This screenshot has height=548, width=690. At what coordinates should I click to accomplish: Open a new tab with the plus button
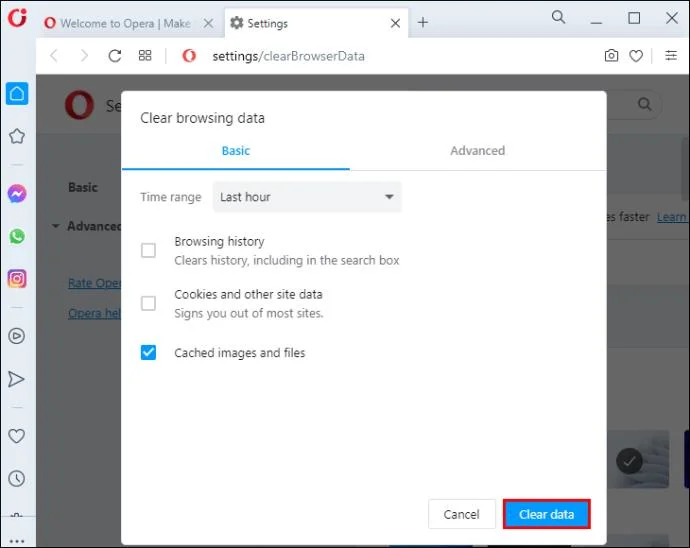pyautogui.click(x=422, y=22)
